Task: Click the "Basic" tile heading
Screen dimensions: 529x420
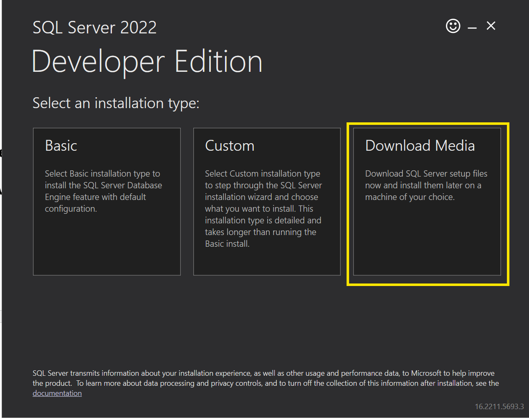Action: 61,146
